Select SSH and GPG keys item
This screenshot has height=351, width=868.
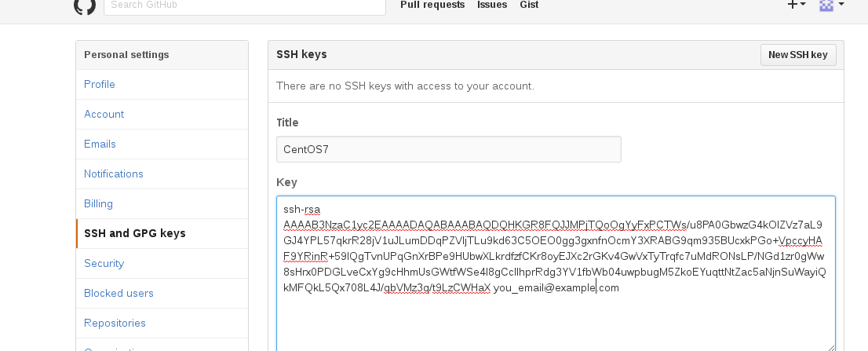tap(162, 234)
